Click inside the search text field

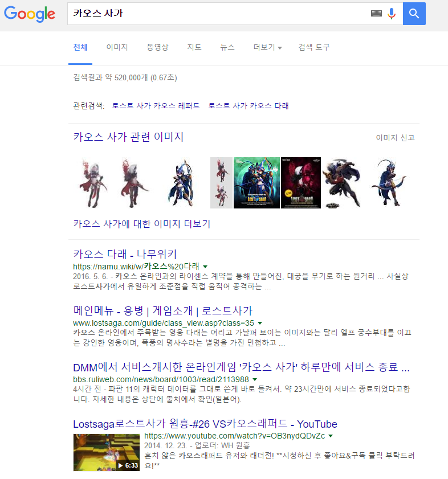217,14
